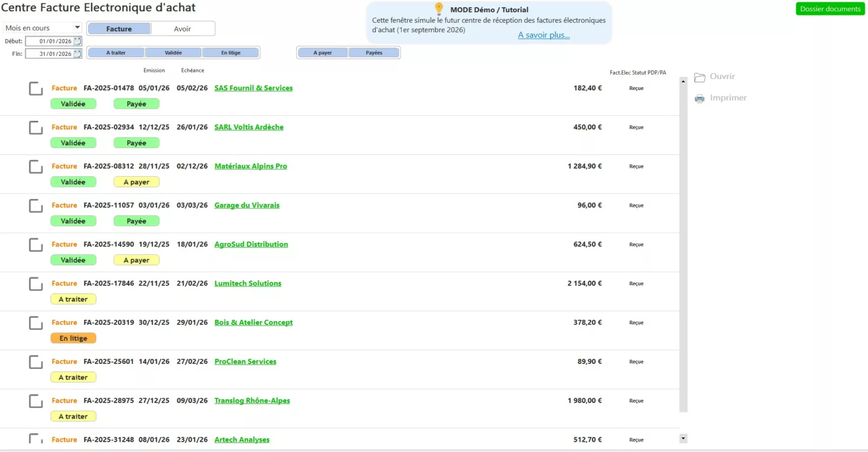Image resolution: width=868 pixels, height=452 pixels.
Task: Open the 'A savoir plus...' link
Action: pos(544,35)
